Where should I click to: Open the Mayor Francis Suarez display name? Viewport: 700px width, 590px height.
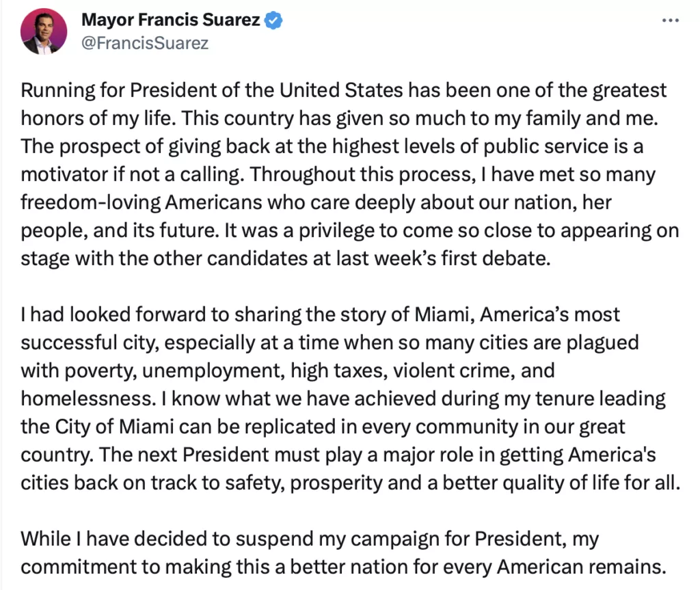click(x=170, y=20)
